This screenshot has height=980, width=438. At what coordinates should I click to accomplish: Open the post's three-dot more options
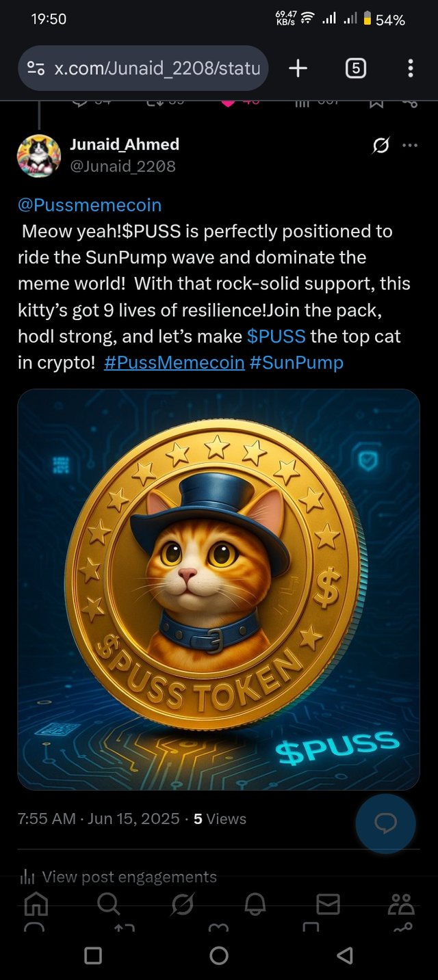[410, 145]
